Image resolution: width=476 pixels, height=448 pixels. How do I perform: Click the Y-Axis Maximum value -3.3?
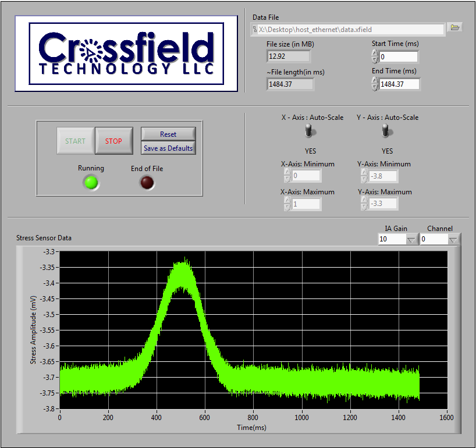pyautogui.click(x=383, y=204)
